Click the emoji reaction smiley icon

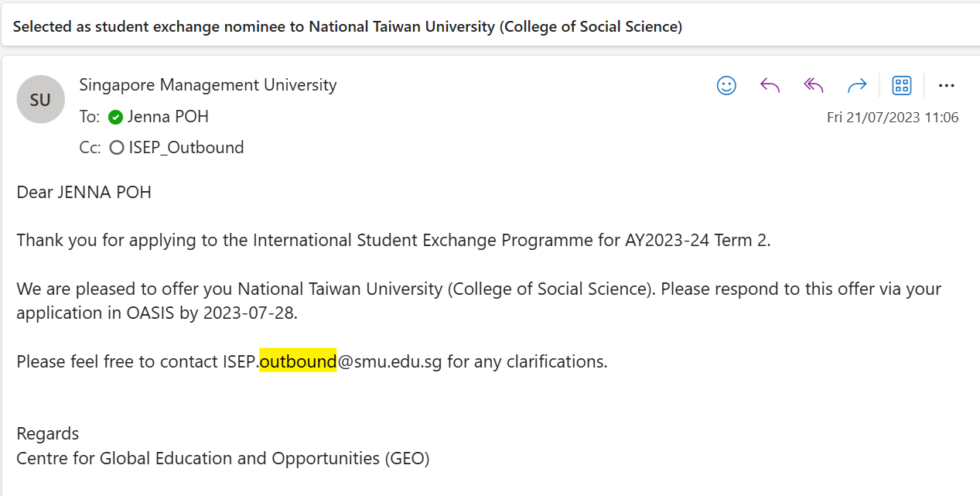(726, 85)
